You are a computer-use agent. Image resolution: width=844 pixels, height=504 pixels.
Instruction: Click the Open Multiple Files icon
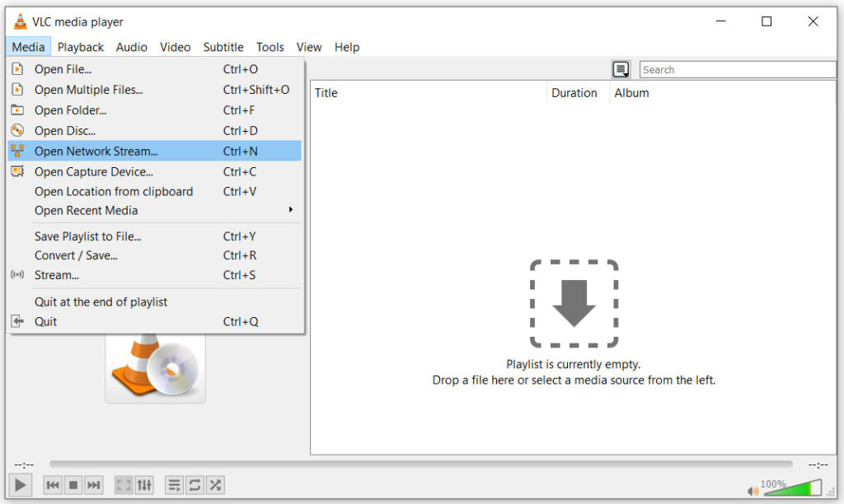pyautogui.click(x=17, y=89)
